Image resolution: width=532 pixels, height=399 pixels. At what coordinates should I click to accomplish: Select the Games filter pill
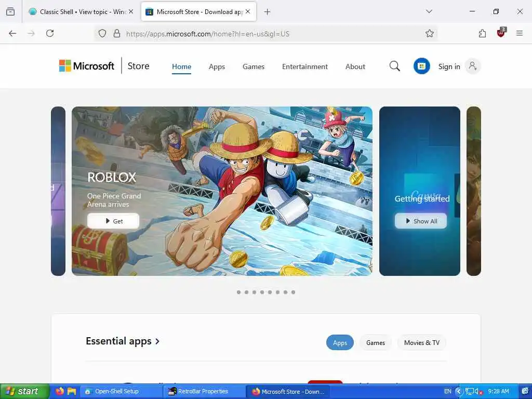point(376,343)
